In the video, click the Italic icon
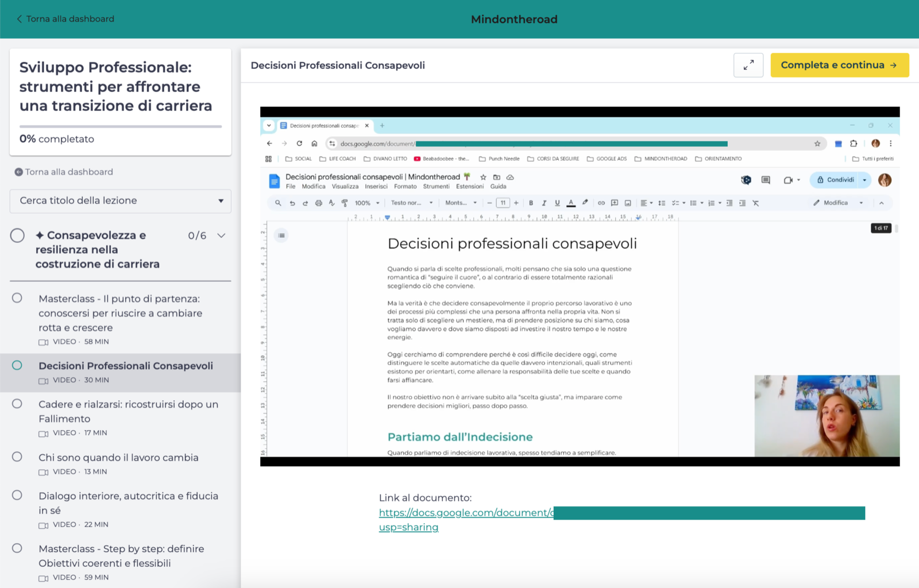The height and width of the screenshot is (588, 919). point(544,203)
